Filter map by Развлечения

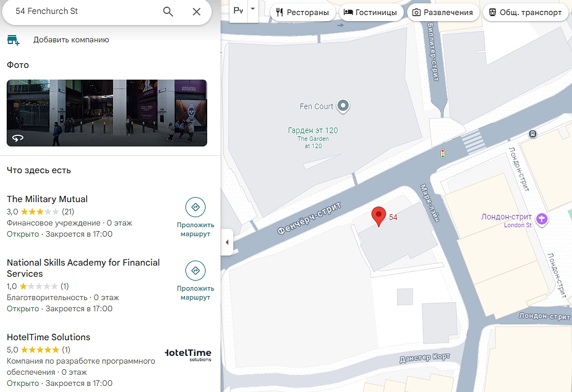tap(442, 12)
